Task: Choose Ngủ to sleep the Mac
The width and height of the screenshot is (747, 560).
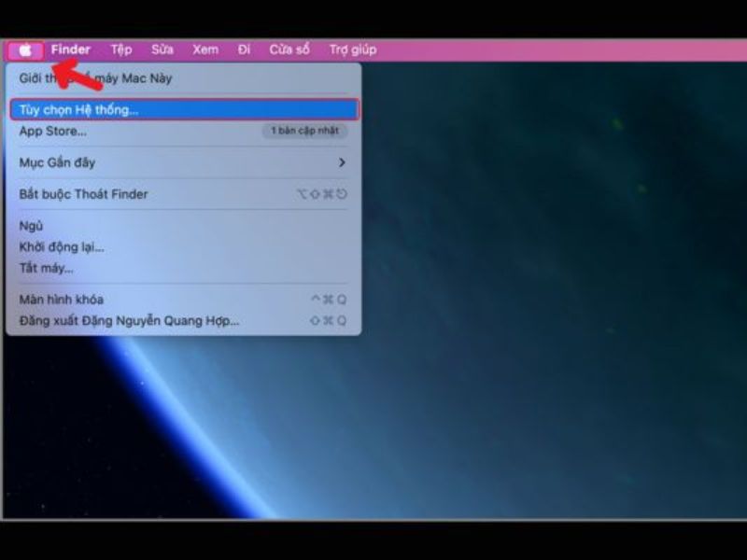Action: click(183, 226)
